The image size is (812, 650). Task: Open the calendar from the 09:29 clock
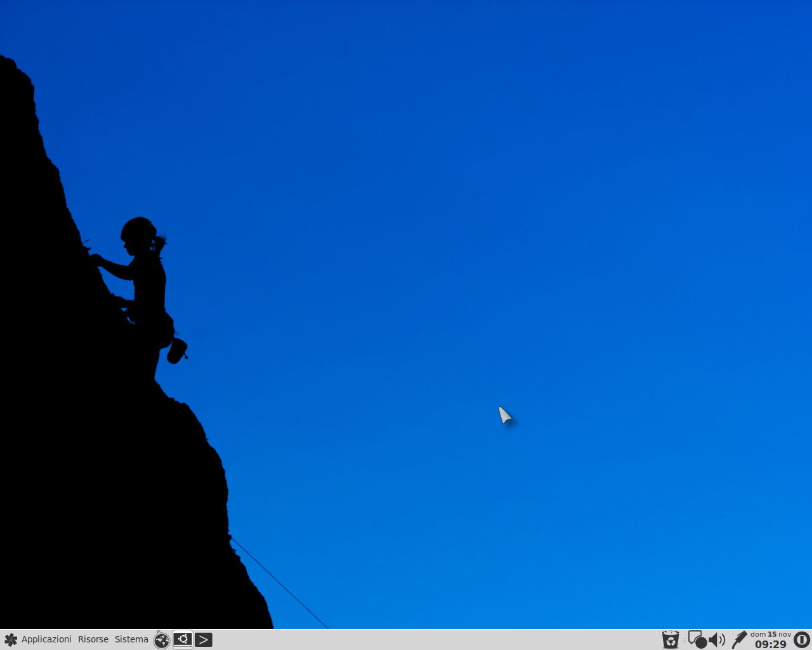771,640
